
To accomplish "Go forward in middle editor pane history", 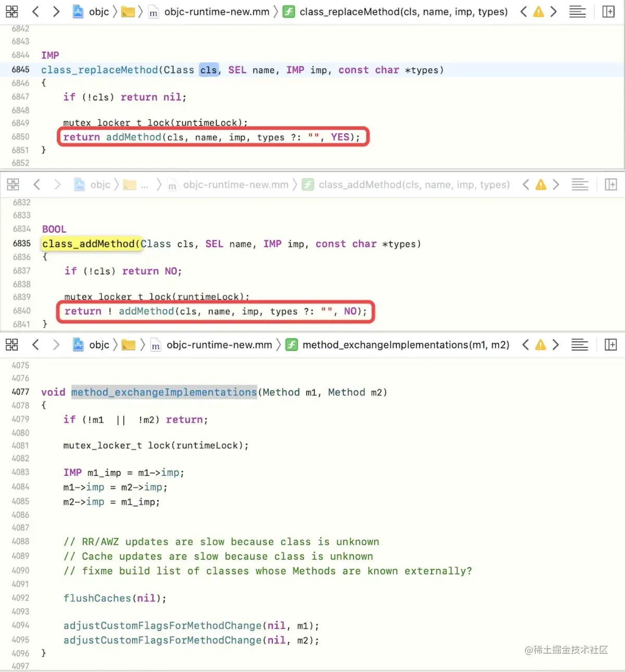I will click(57, 184).
